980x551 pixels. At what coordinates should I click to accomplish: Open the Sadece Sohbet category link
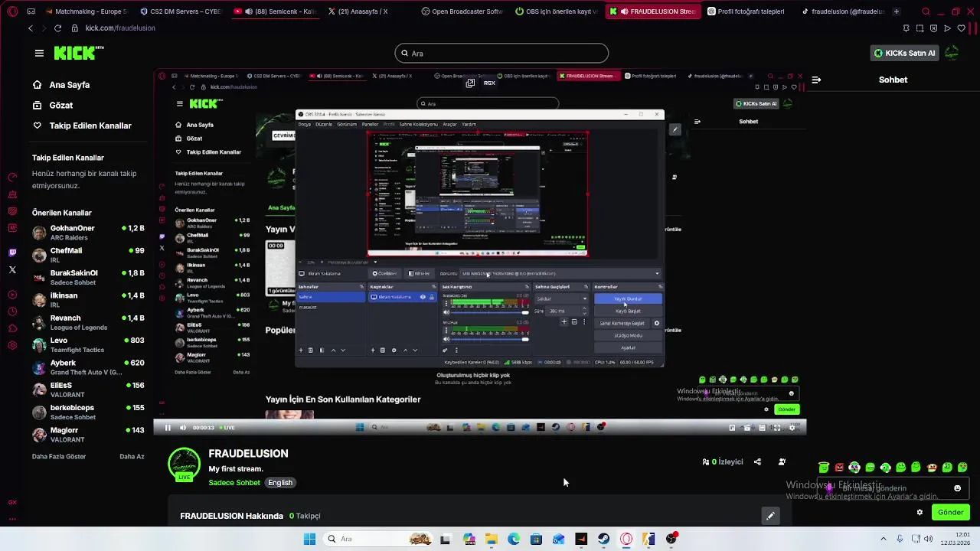point(234,483)
